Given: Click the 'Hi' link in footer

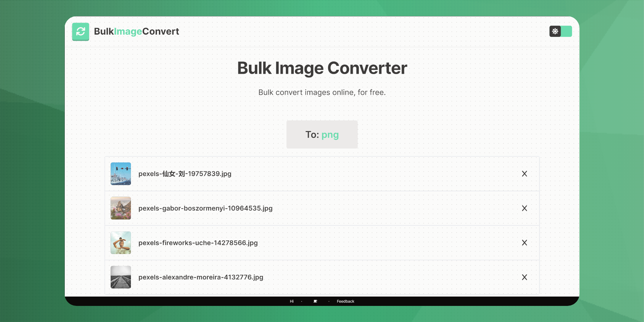Looking at the screenshot, I should click(x=292, y=301).
